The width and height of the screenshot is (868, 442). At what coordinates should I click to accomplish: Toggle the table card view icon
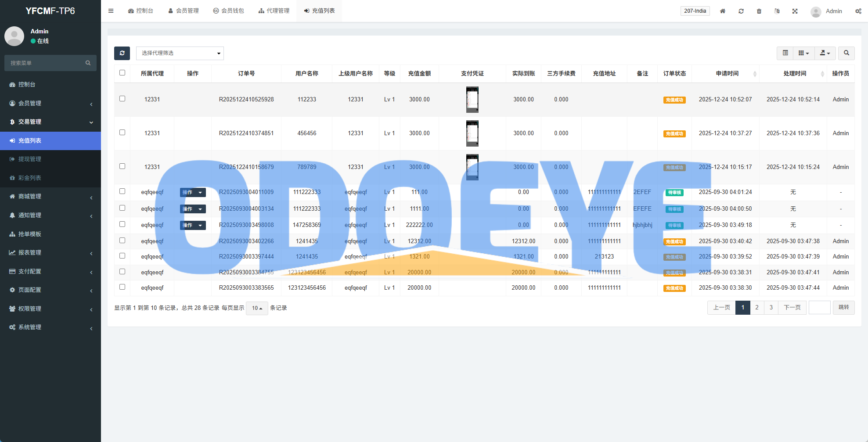click(x=785, y=53)
